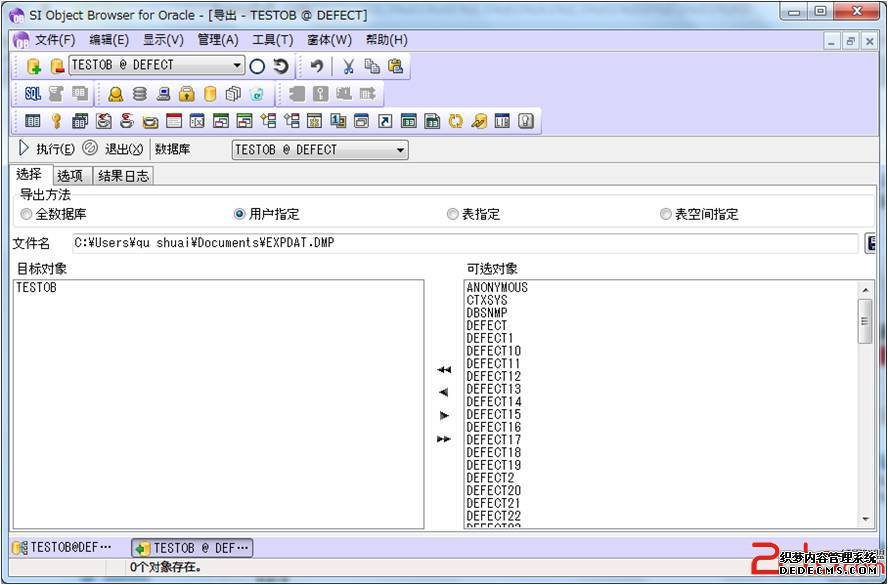This screenshot has width=888, height=585.
Task: Choose the 表空间指定 radio option
Action: [666, 214]
